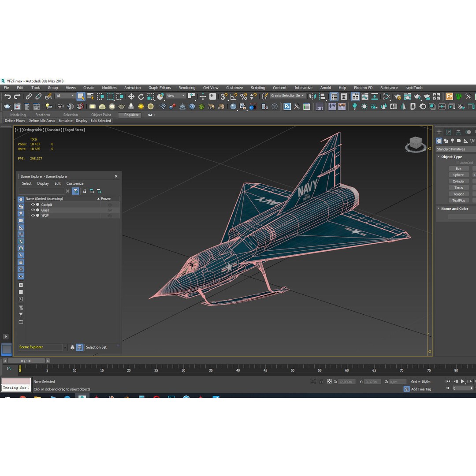Viewport: 476px width, 476px height.
Task: Open the All selection filter dropdown
Action: [65, 96]
